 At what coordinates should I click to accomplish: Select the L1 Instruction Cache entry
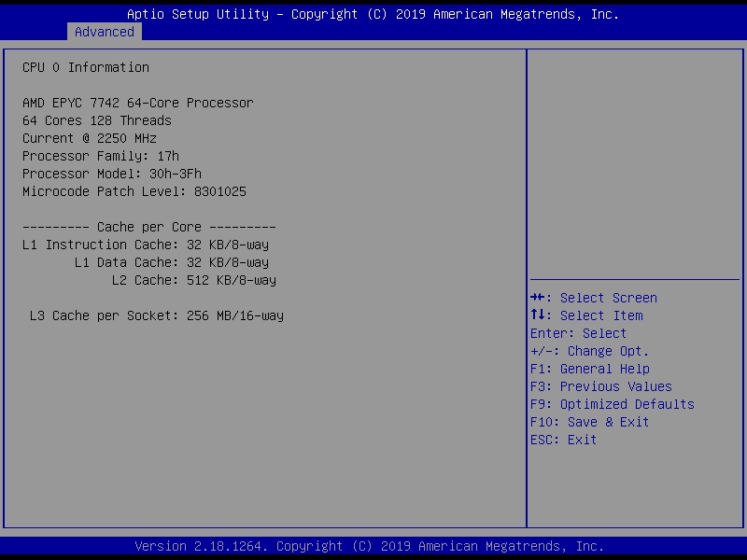pos(146,245)
